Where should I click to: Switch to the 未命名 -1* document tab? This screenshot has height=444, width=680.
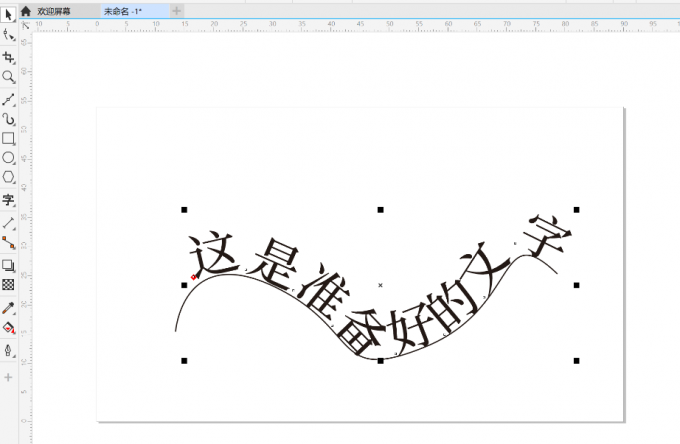(123, 11)
